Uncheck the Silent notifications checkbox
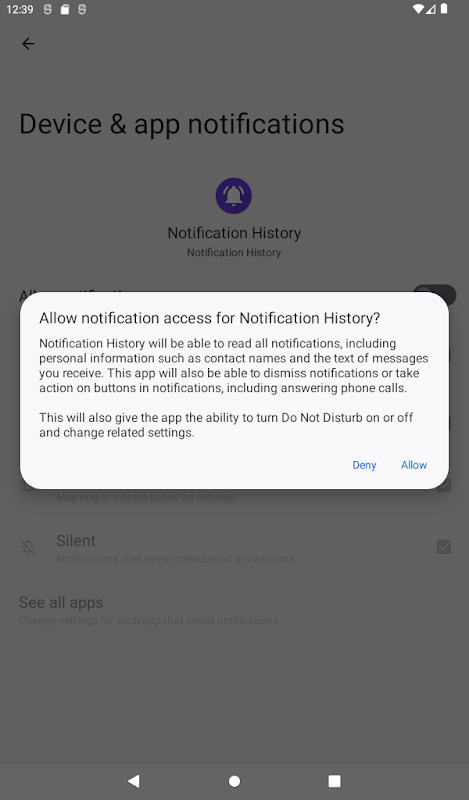469x800 pixels. coord(443,547)
